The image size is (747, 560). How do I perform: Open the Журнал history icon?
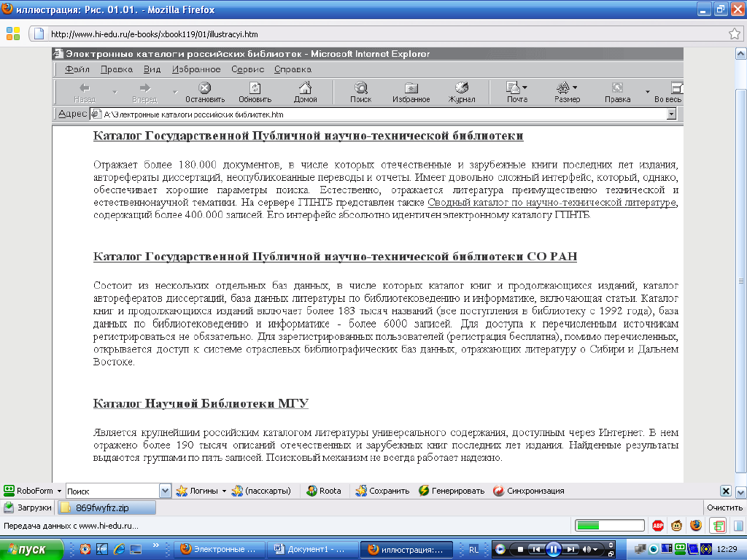click(x=462, y=87)
